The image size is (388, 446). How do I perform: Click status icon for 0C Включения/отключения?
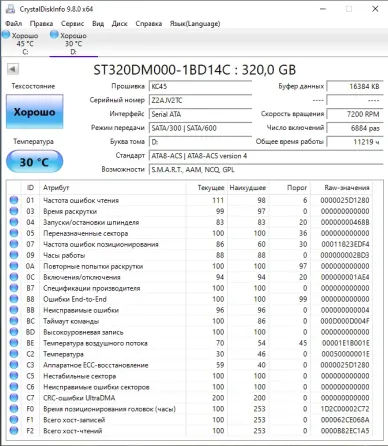pos(14,277)
